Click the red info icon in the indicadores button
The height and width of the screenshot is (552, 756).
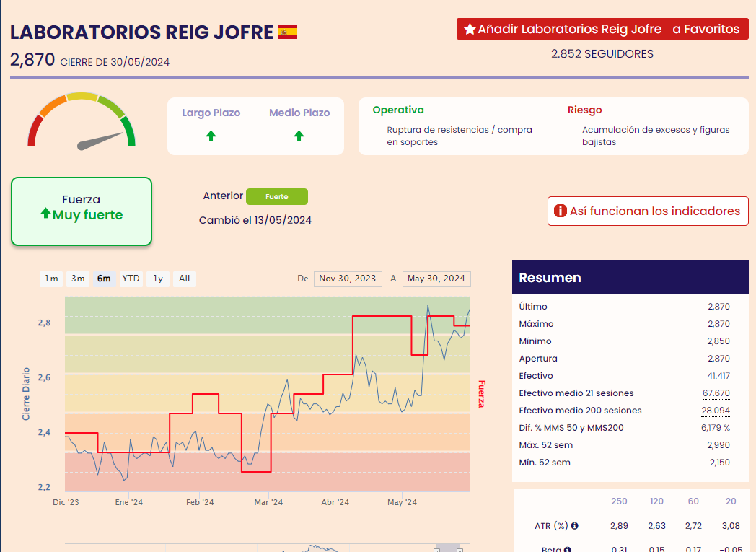pyautogui.click(x=561, y=211)
